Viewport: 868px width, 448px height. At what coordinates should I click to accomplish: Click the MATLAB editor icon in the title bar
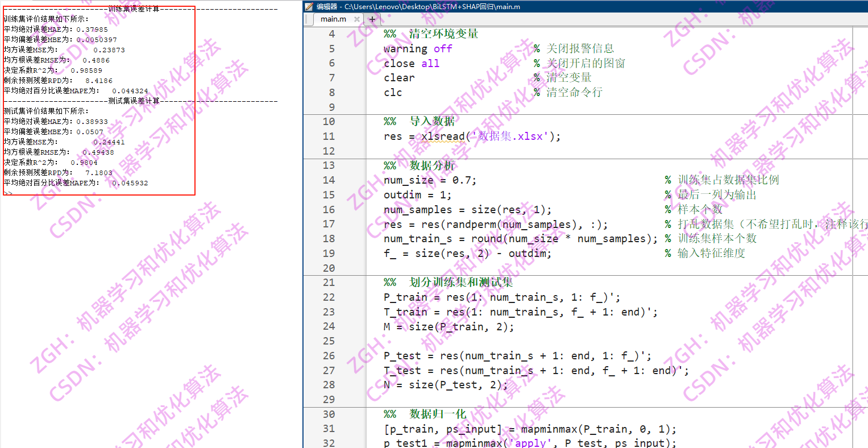[x=308, y=7]
